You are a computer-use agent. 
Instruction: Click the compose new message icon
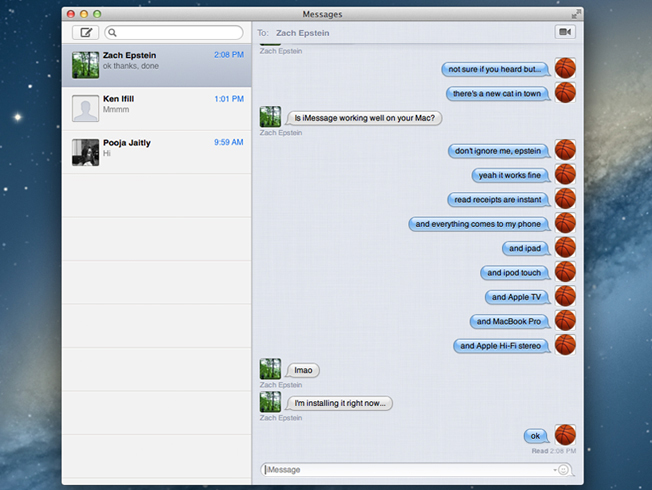pyautogui.click(x=86, y=33)
